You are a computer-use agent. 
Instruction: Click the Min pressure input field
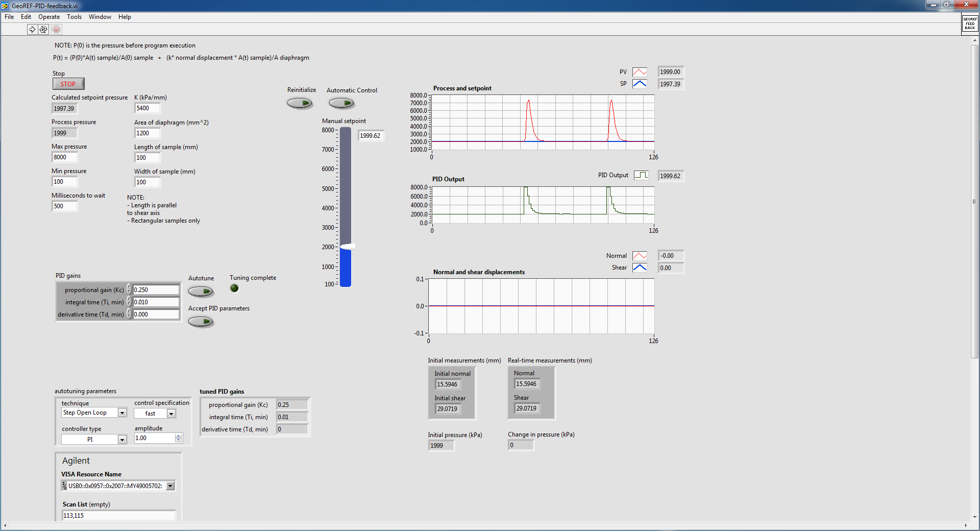tap(65, 182)
